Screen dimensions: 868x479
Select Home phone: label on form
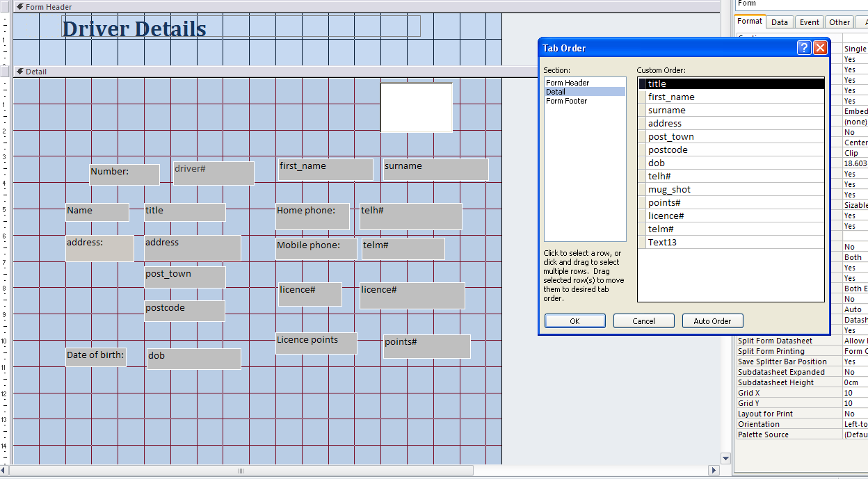tap(312, 216)
